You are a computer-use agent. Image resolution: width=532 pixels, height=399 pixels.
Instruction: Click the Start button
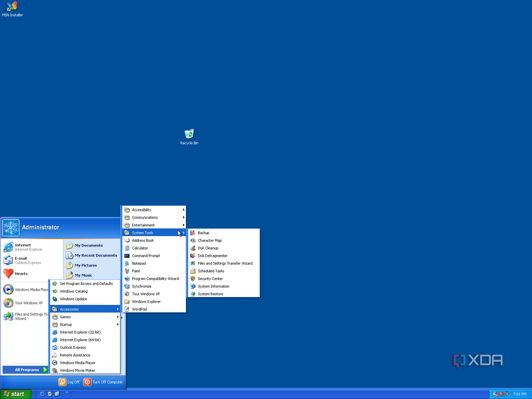click(x=16, y=394)
